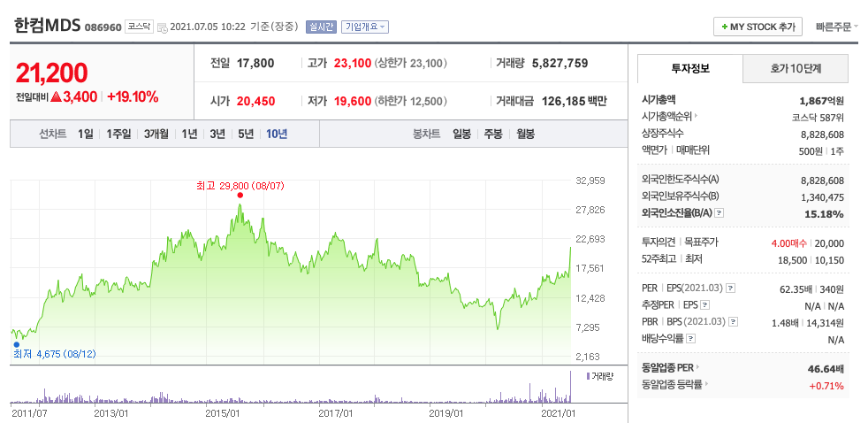The image size is (868, 423).
Task: Click the +19.10% change value
Action: tap(133, 97)
